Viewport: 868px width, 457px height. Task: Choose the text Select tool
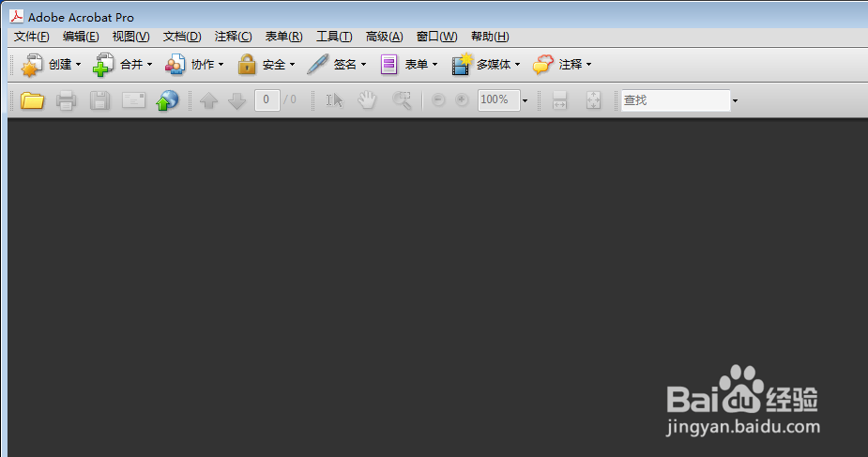click(334, 100)
